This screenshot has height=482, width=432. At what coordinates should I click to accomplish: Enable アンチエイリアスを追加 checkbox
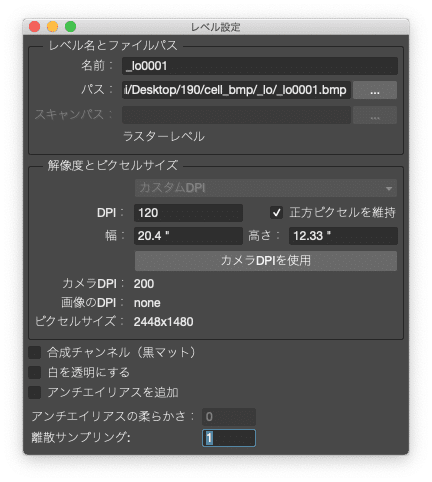(34, 392)
